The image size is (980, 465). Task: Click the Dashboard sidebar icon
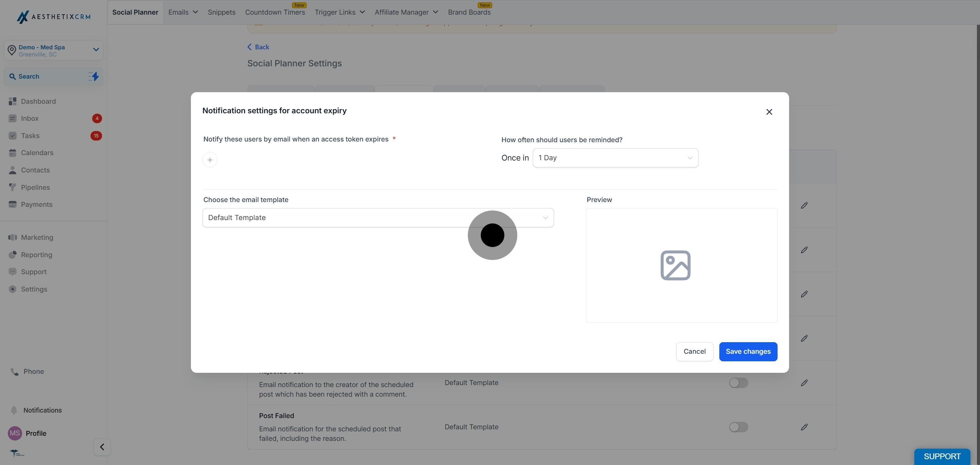[13, 101]
